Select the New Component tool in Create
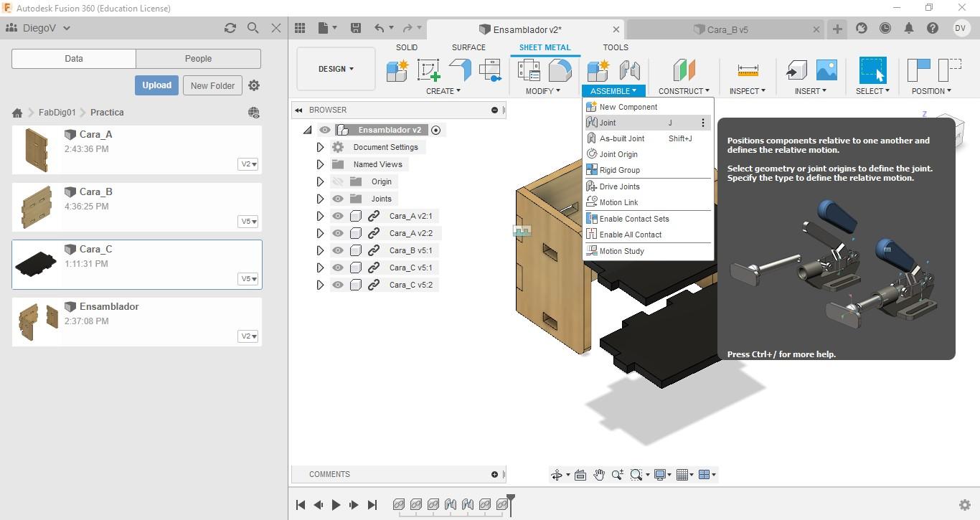 397,70
